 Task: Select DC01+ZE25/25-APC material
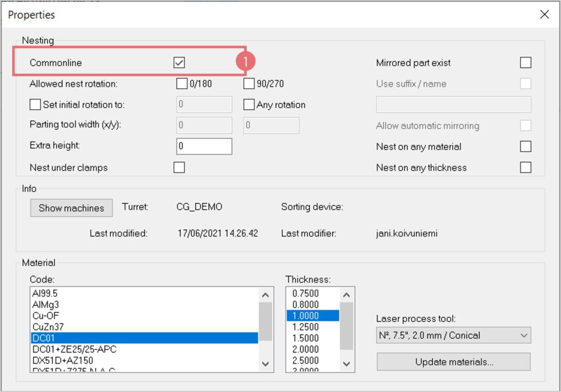click(x=75, y=349)
